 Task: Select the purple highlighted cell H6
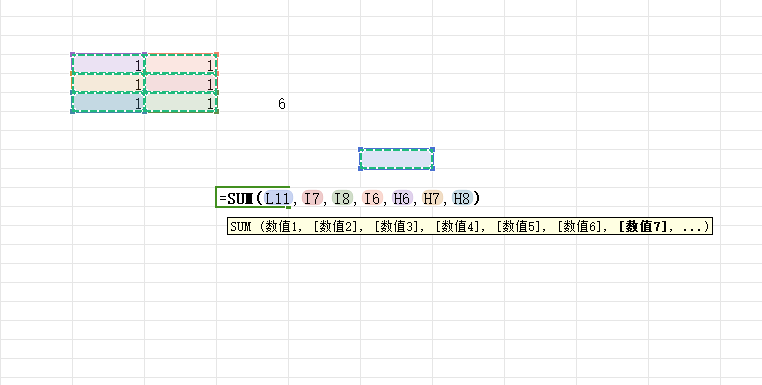coord(108,64)
